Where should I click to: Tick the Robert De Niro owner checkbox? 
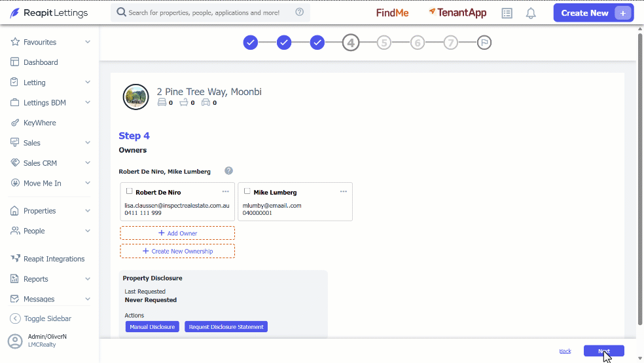point(130,191)
